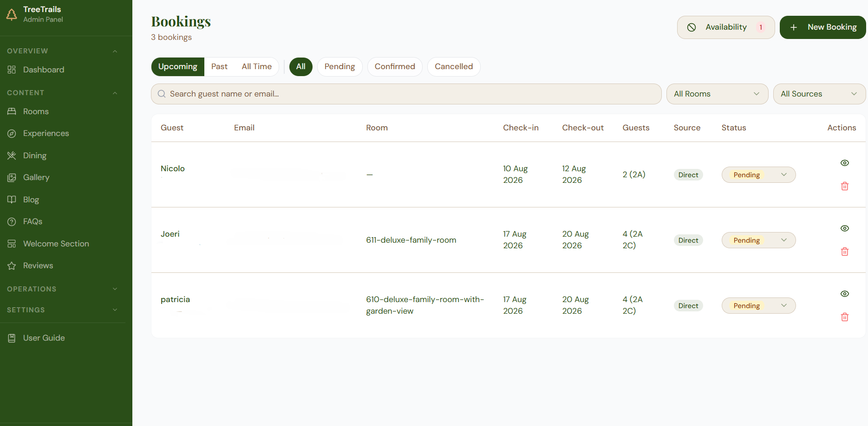The height and width of the screenshot is (426, 868).
Task: Click the TreeTrails bell logo
Action: 12,14
